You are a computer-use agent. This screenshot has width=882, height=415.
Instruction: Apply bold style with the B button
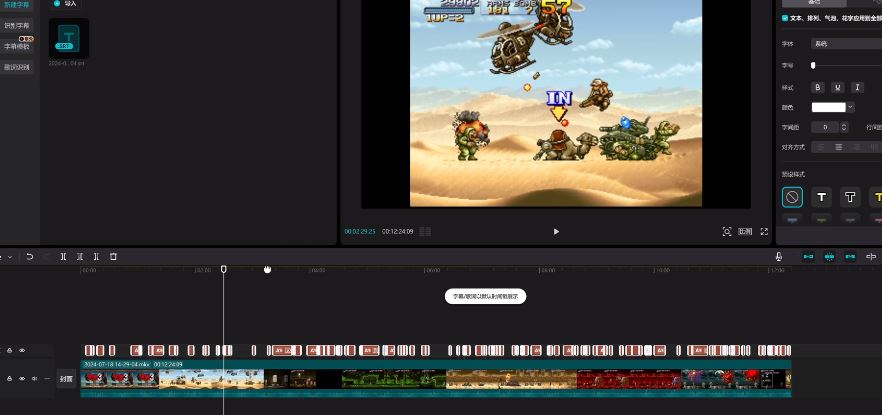[817, 87]
